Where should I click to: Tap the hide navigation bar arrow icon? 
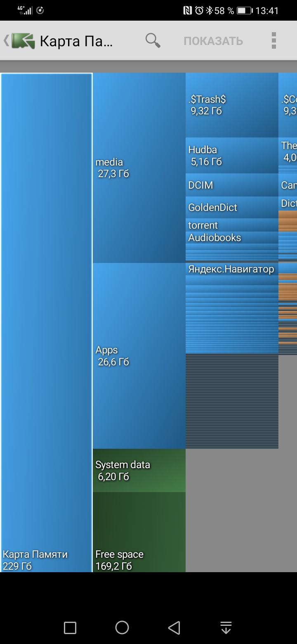226,628
